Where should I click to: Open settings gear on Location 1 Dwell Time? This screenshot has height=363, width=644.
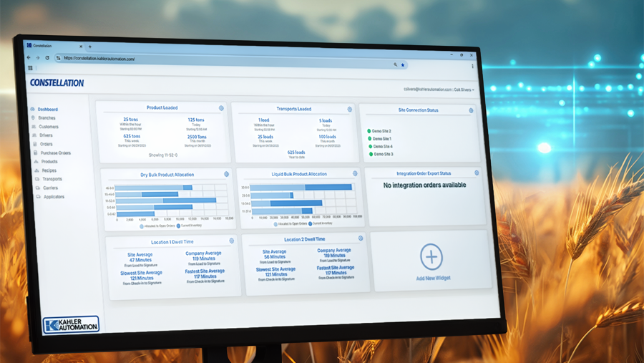(232, 241)
